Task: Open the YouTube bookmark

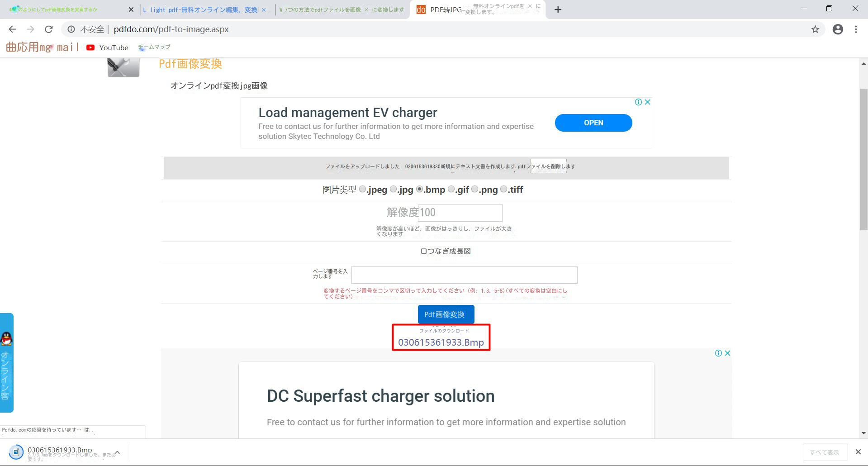Action: tap(107, 48)
